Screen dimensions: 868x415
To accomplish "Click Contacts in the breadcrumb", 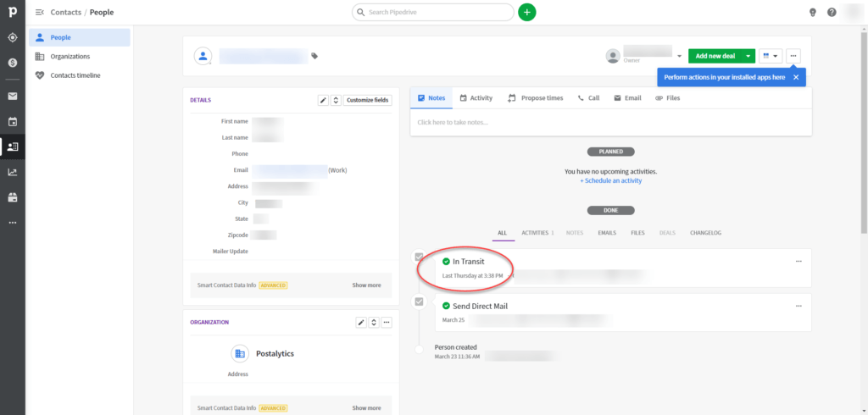I will 65,12.
